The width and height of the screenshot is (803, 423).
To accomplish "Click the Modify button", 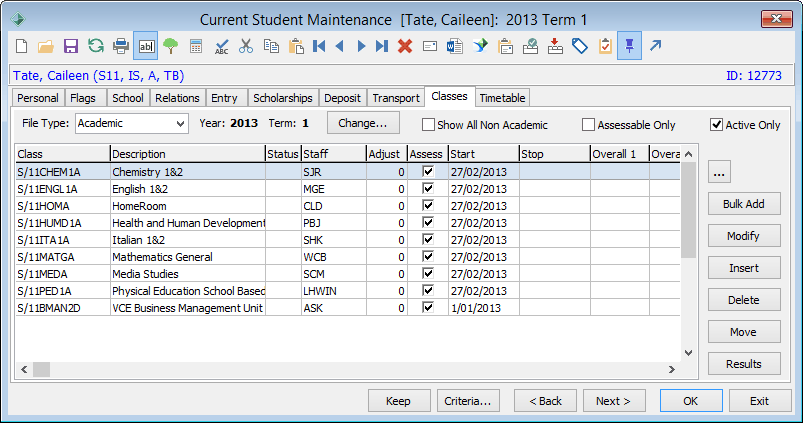I will click(x=744, y=236).
